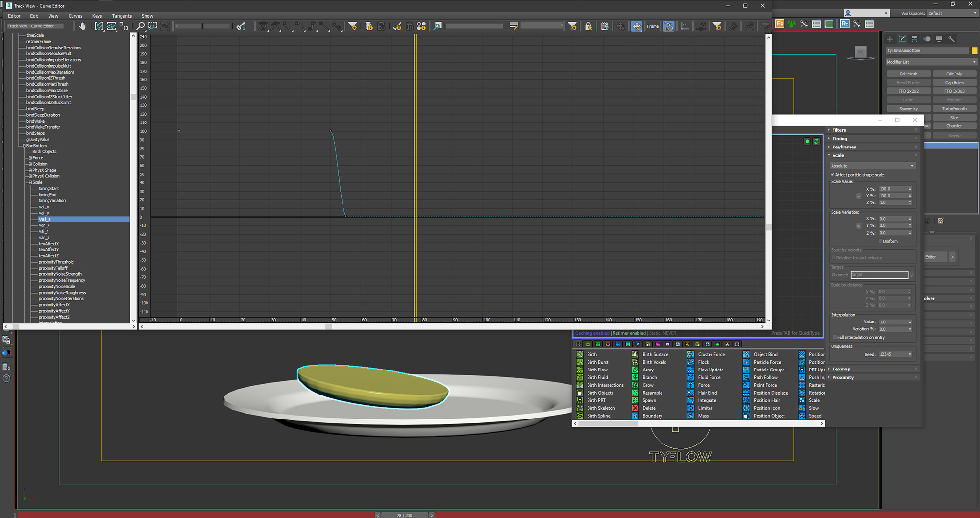
Task: Add the Delete operator with red X
Action: tap(648, 408)
